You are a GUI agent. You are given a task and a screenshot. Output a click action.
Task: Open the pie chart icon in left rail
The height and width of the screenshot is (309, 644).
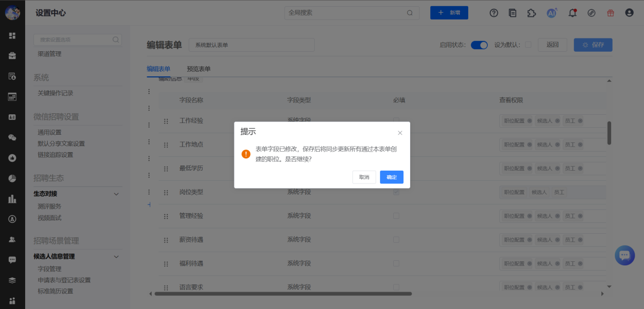12,178
